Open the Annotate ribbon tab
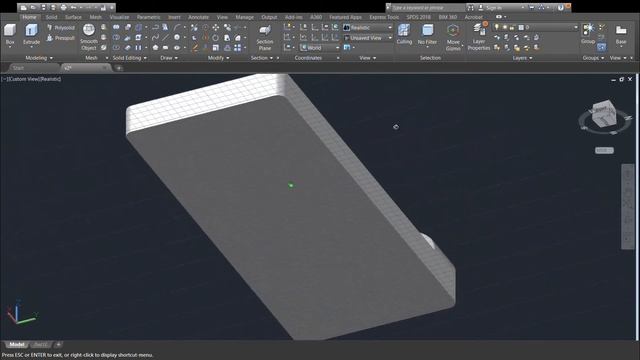This screenshot has height=360, width=640. click(x=198, y=17)
